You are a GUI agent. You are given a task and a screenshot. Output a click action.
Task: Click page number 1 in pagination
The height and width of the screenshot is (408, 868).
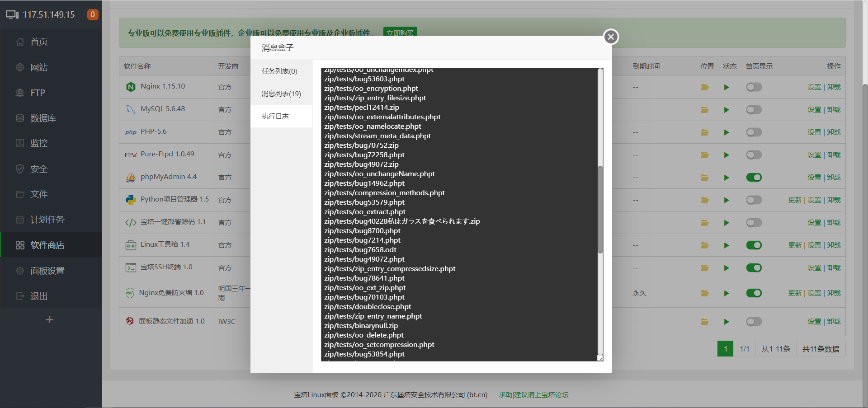[x=726, y=349]
